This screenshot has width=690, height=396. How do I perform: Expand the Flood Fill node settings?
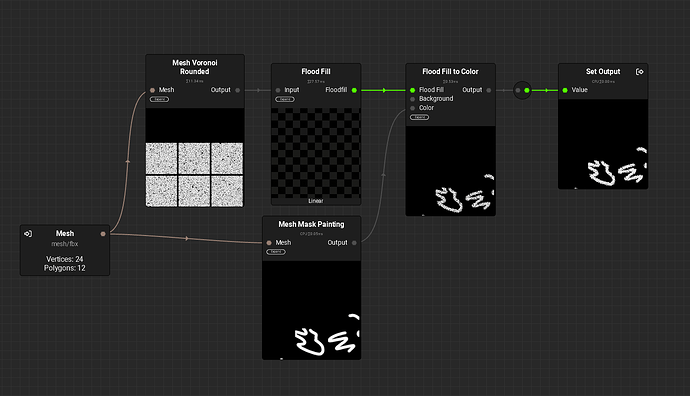285,99
